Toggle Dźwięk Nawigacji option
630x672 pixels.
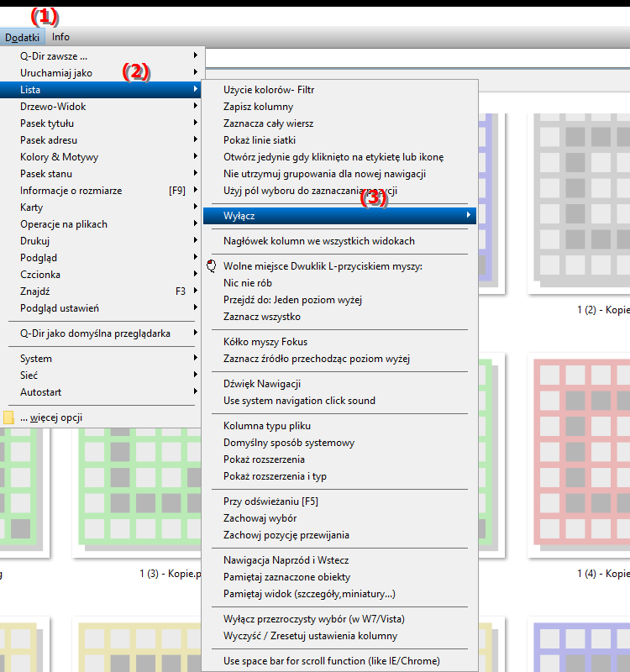click(x=340, y=384)
